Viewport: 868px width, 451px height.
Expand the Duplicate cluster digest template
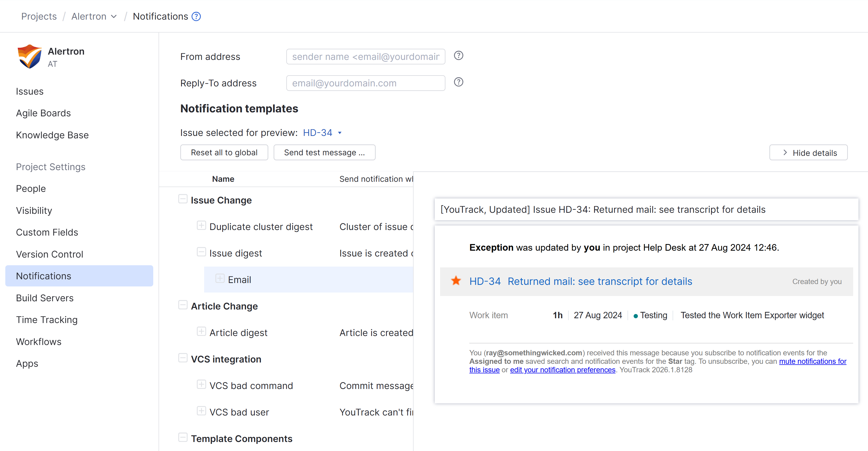coord(201,225)
